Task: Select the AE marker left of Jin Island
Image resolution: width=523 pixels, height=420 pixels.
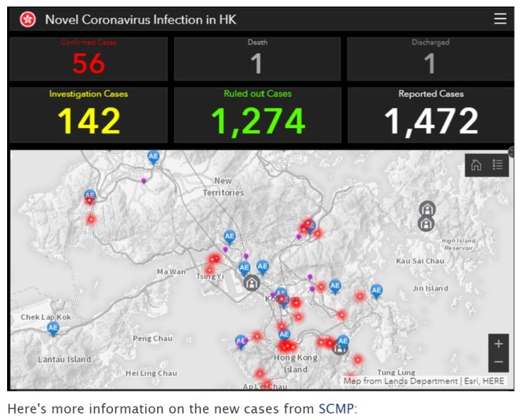Action: [x=376, y=290]
